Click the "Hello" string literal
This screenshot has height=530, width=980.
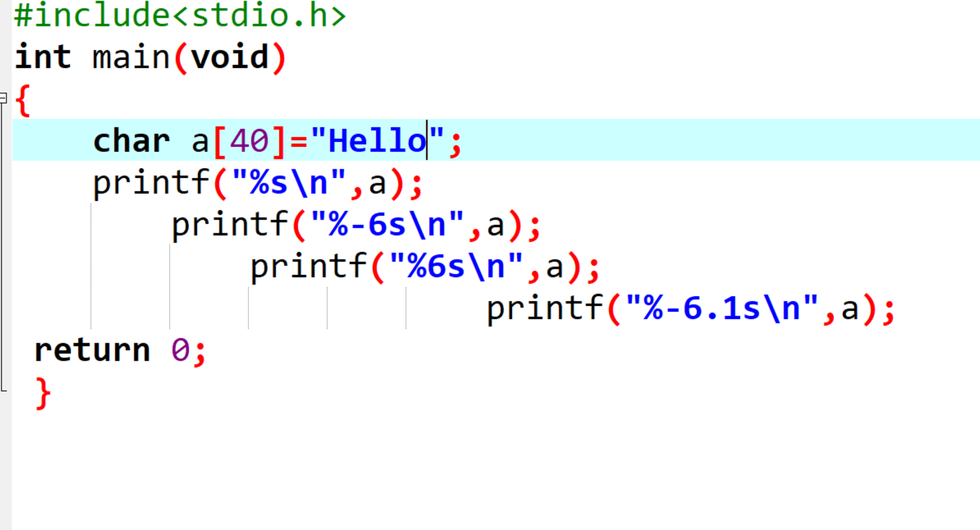click(377, 141)
